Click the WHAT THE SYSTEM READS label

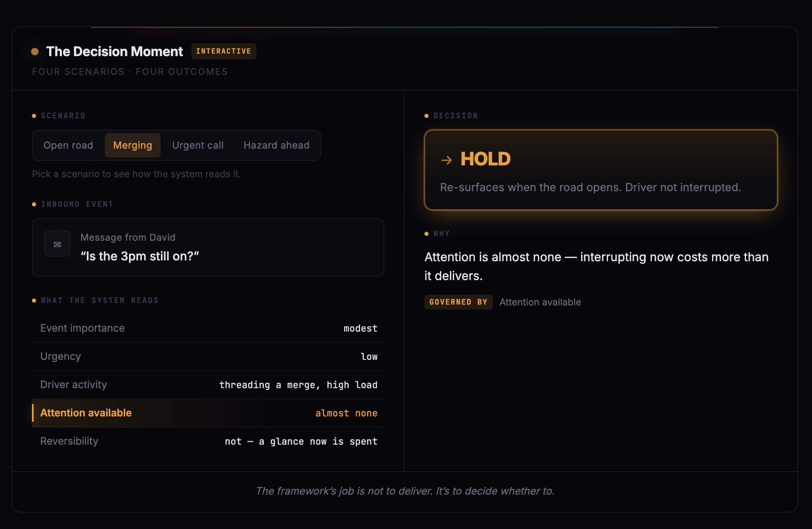coord(100,301)
